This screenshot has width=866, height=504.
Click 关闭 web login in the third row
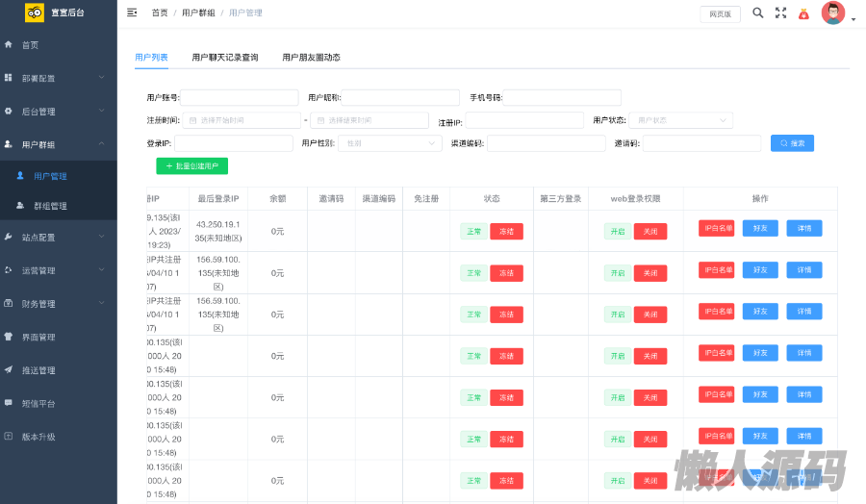click(650, 315)
